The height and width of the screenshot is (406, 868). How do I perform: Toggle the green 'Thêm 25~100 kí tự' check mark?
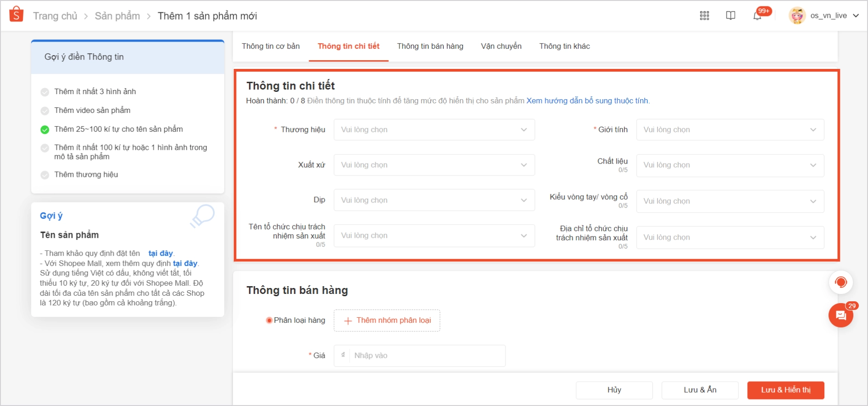click(45, 130)
